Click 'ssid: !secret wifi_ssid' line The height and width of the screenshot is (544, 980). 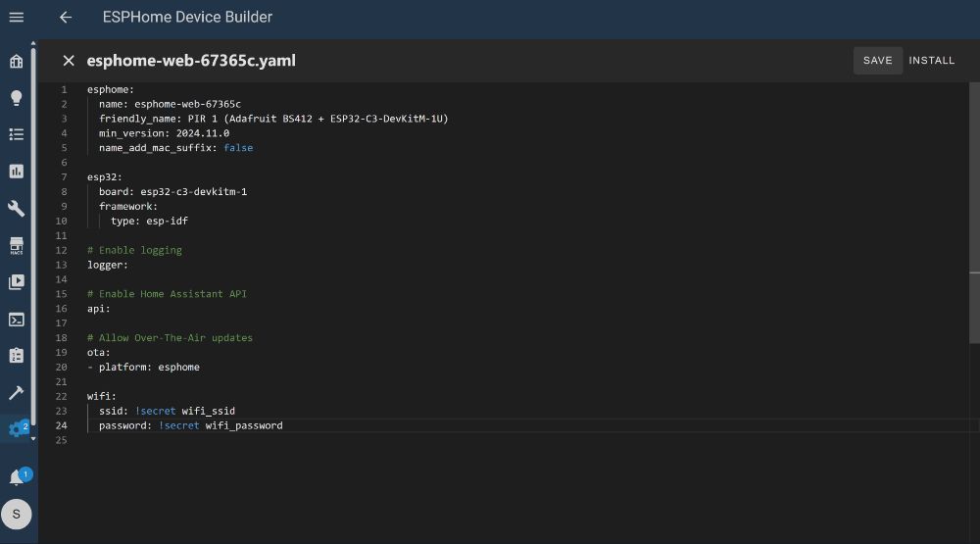167,411
